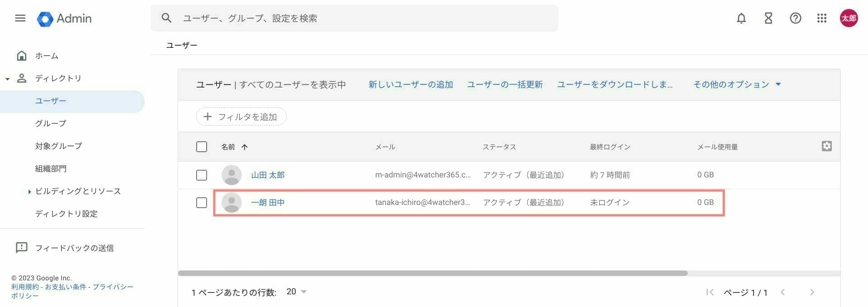Open the column settings gear icon
This screenshot has width=868, height=307.
826,146
